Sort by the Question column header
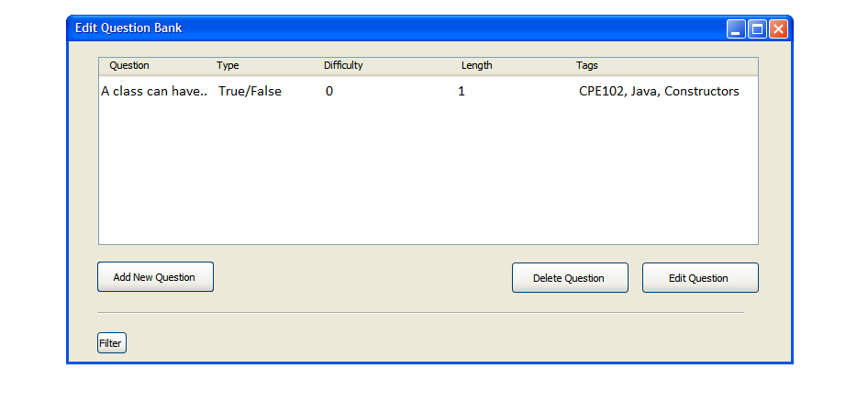The height and width of the screenshot is (402, 868). tap(129, 66)
